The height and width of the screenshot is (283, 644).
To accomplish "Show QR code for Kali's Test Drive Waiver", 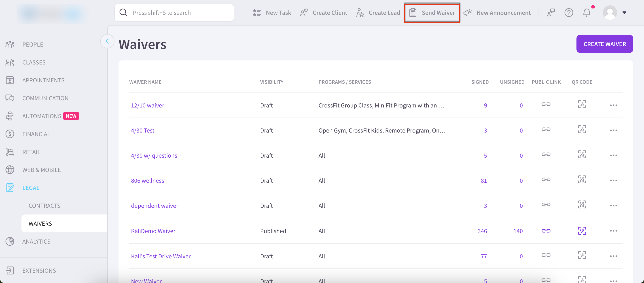I will (x=582, y=255).
